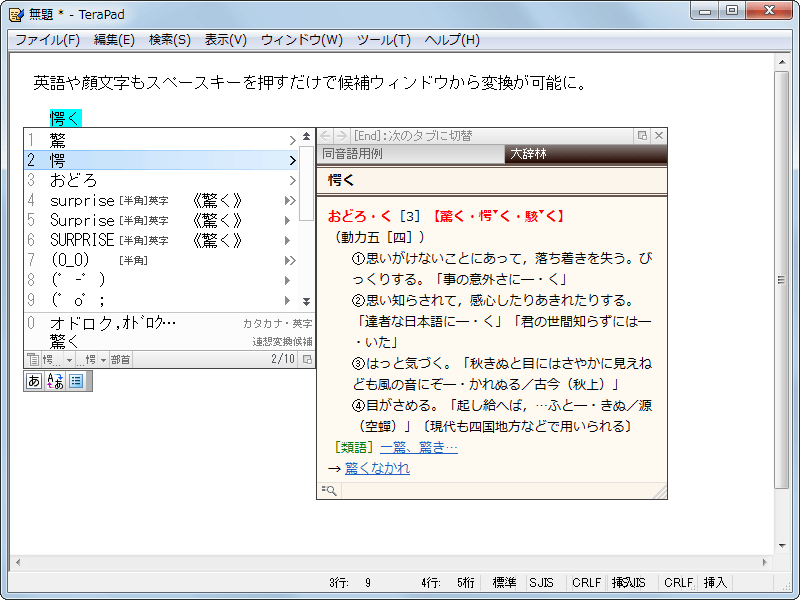Select lowercase surprise candidate
The height and width of the screenshot is (600, 800).
[161, 201]
